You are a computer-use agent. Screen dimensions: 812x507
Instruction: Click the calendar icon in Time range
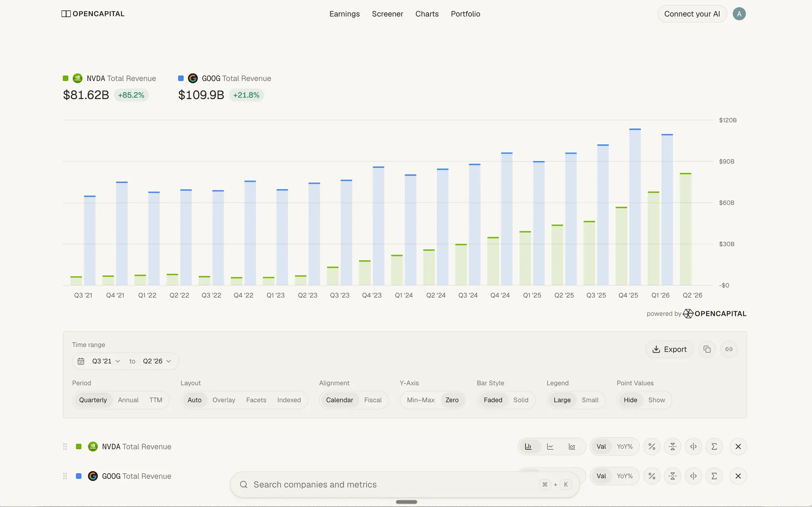pos(81,361)
